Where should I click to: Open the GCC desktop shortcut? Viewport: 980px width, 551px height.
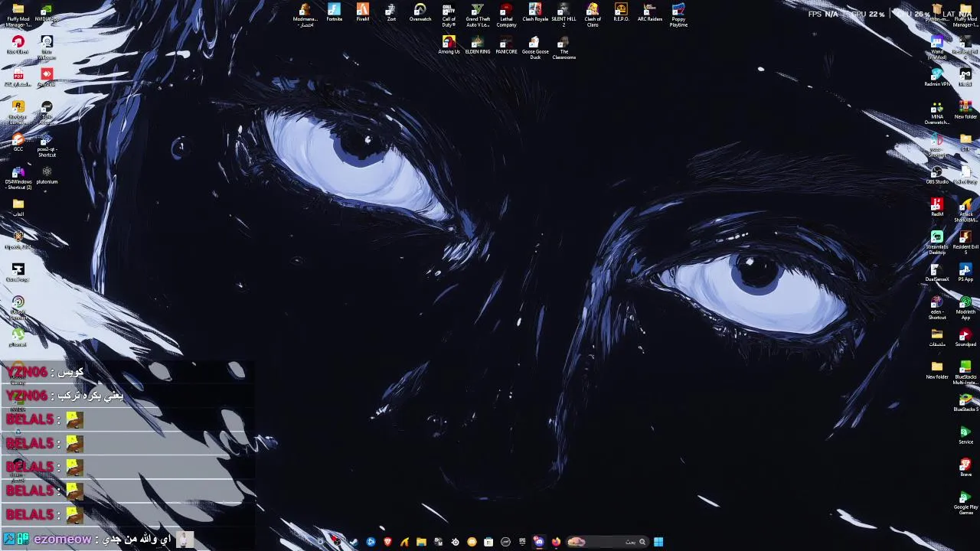pyautogui.click(x=18, y=142)
